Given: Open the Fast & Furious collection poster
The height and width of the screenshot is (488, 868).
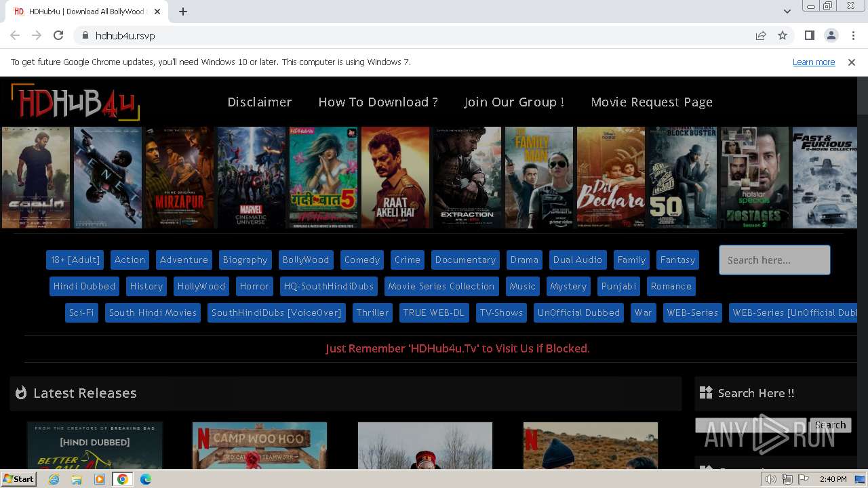Looking at the screenshot, I should [x=825, y=178].
